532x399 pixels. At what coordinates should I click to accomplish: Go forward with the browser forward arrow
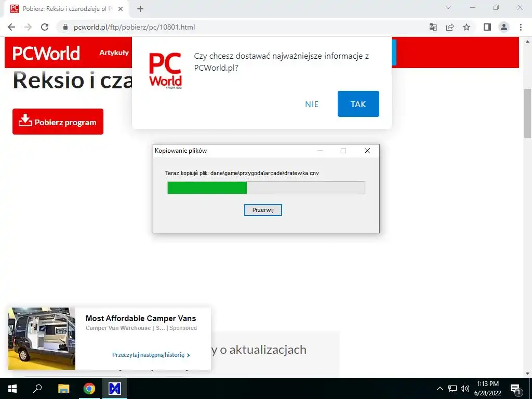pos(28,27)
